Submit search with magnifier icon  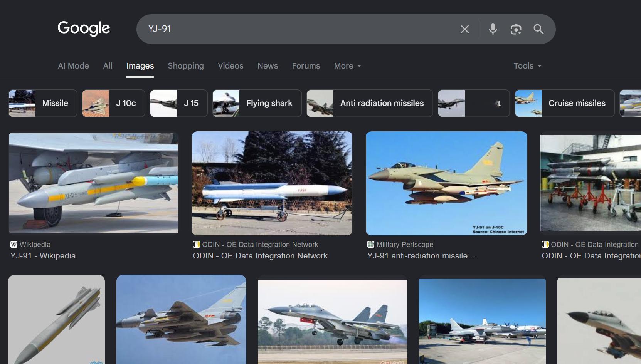pos(538,29)
